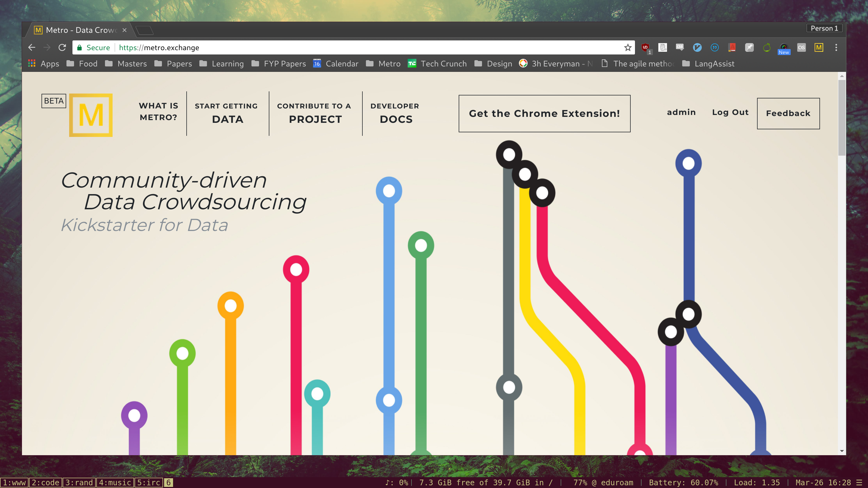Switch to workspace 2:code
The width and height of the screenshot is (868, 488).
point(46,483)
